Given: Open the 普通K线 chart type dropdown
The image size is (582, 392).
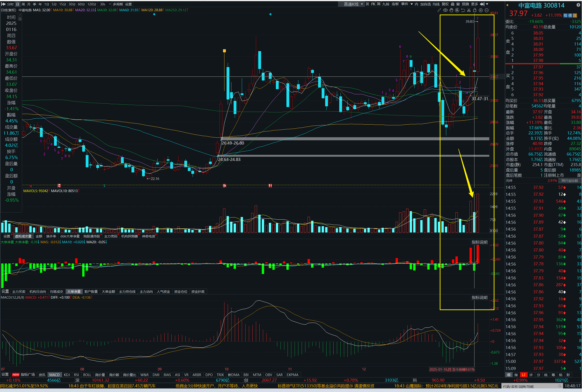Looking at the screenshot, I should [x=353, y=4].
